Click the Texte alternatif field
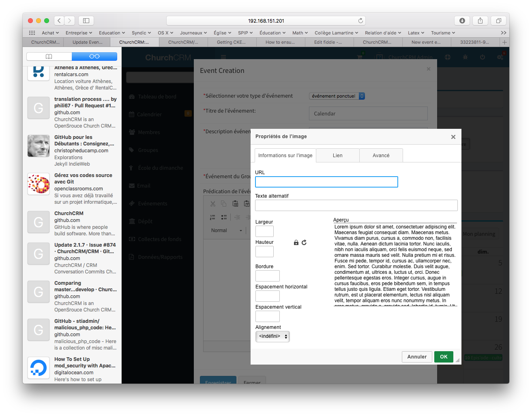 pyautogui.click(x=356, y=205)
